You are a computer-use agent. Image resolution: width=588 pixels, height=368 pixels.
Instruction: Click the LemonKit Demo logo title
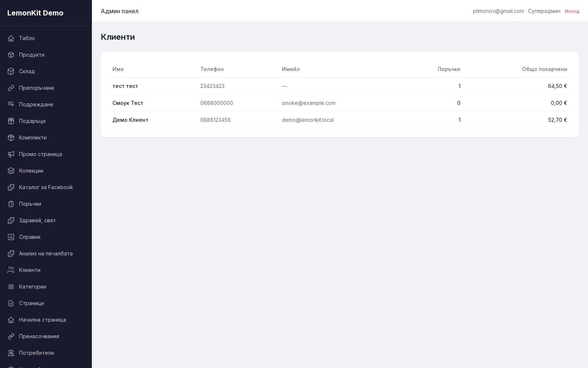(35, 13)
